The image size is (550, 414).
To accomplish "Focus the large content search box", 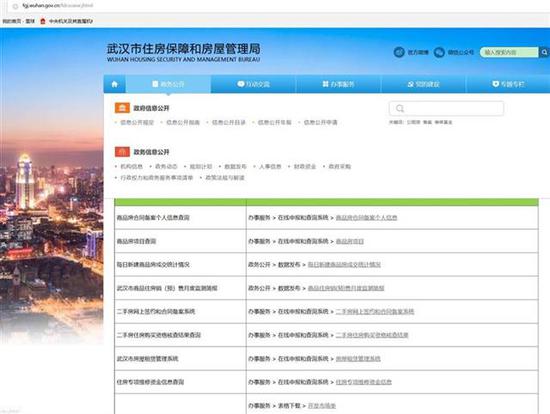I will coord(446,108).
